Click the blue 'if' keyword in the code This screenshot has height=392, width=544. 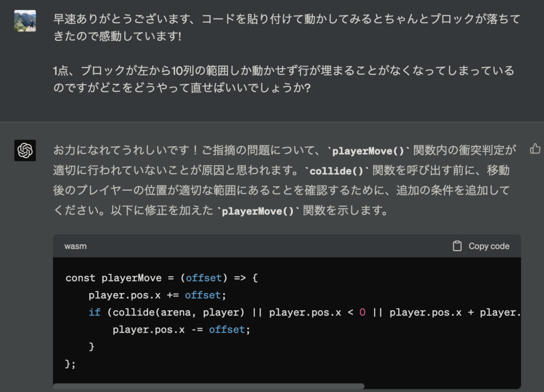(94, 312)
